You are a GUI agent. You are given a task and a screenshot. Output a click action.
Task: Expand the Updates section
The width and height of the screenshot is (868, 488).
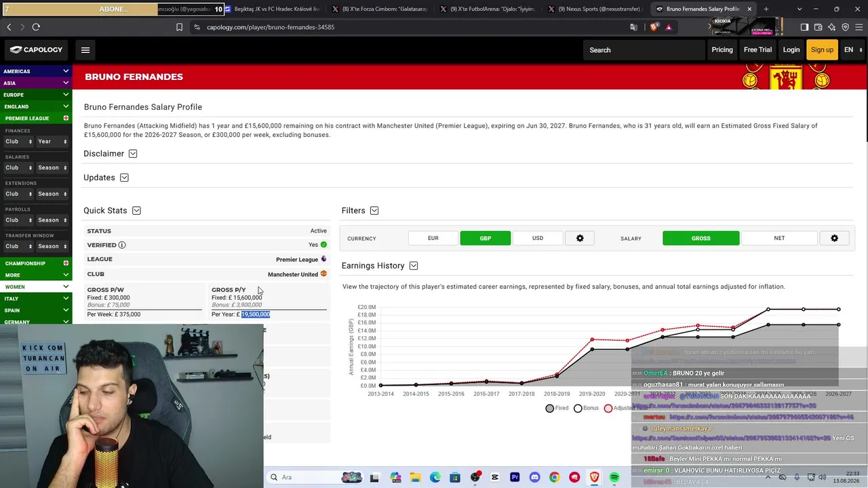[x=124, y=178]
